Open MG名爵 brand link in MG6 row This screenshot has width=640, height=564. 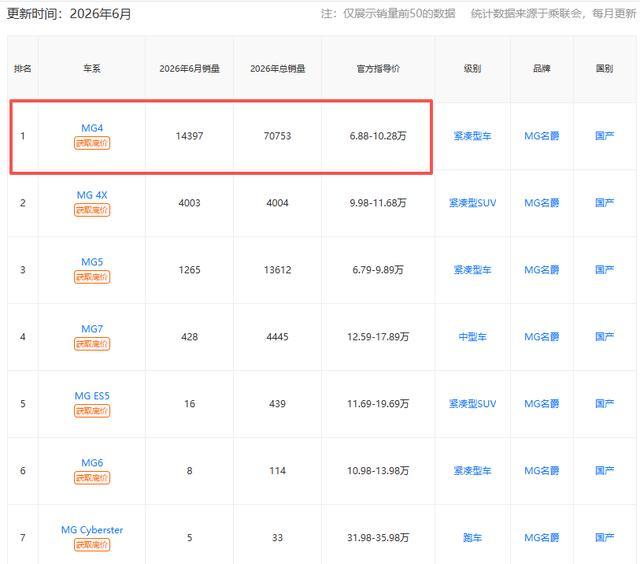542,471
